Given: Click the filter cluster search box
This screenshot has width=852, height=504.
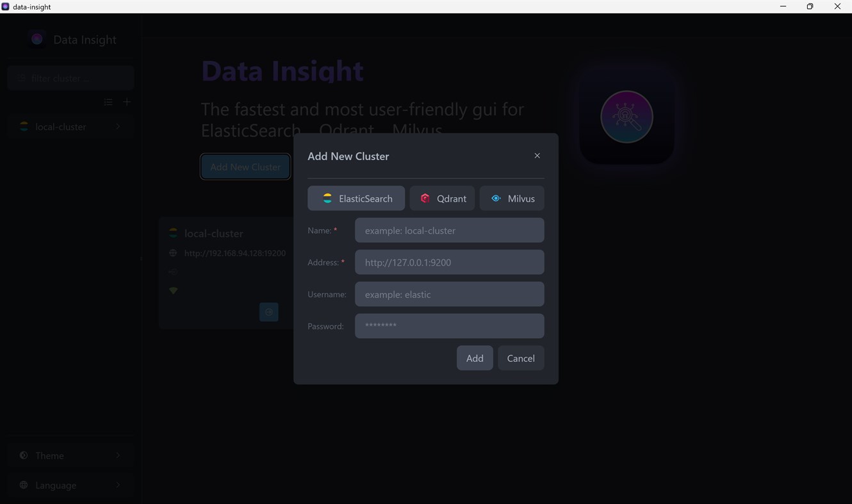Looking at the screenshot, I should tap(70, 78).
